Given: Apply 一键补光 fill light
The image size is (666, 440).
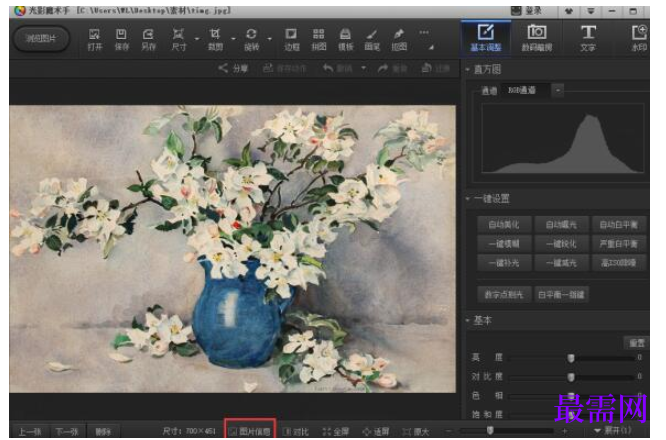Looking at the screenshot, I should [x=504, y=263].
